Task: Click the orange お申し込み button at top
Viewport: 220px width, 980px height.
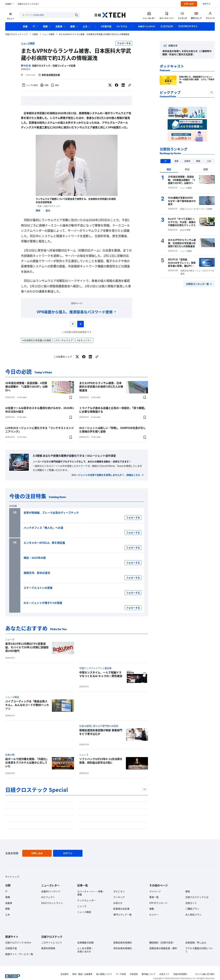Action: click(x=189, y=4)
